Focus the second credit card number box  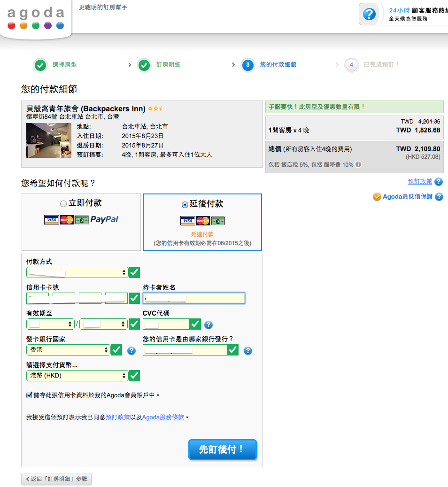coord(64,298)
